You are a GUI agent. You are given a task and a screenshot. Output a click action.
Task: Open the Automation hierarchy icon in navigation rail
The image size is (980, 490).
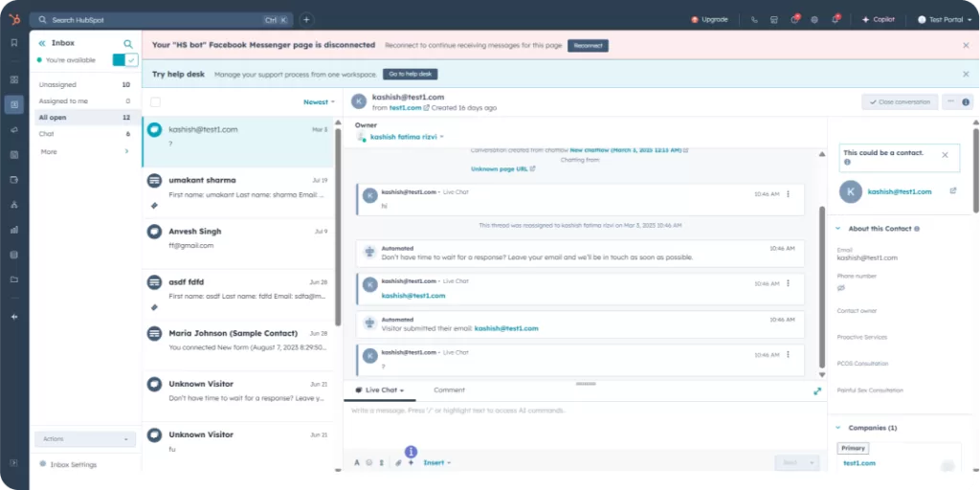(13, 205)
